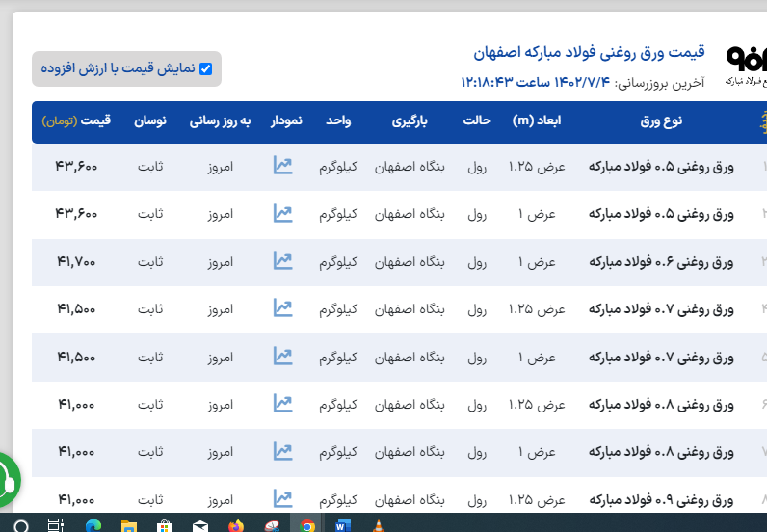Click chart icon for 0.7 sheet, width 1

click(x=282, y=356)
